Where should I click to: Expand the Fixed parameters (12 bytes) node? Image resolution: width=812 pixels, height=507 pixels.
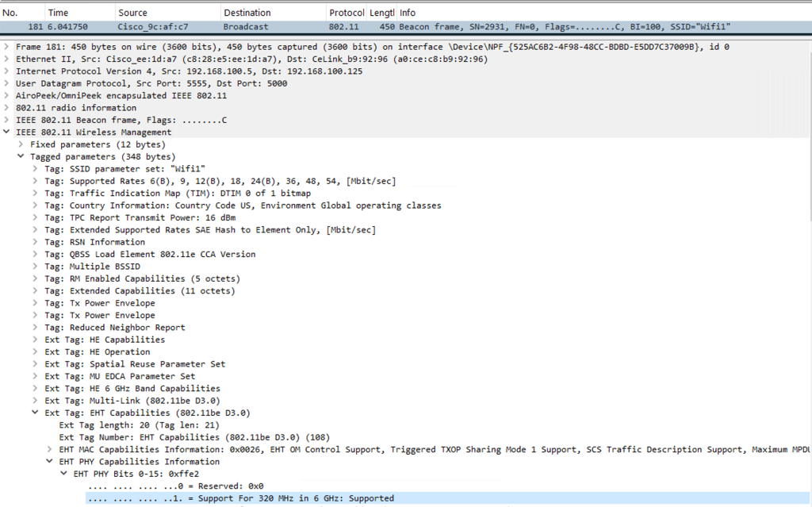coord(21,144)
